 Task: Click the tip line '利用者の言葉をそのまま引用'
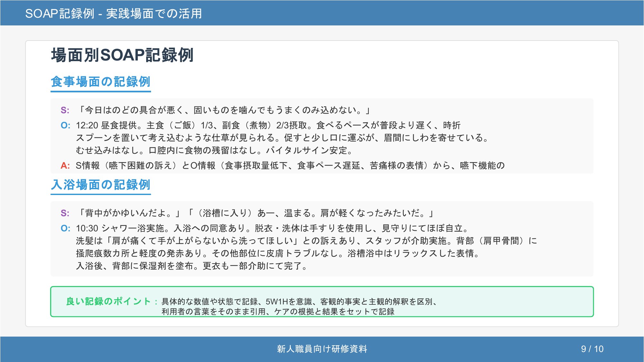[x=278, y=312]
